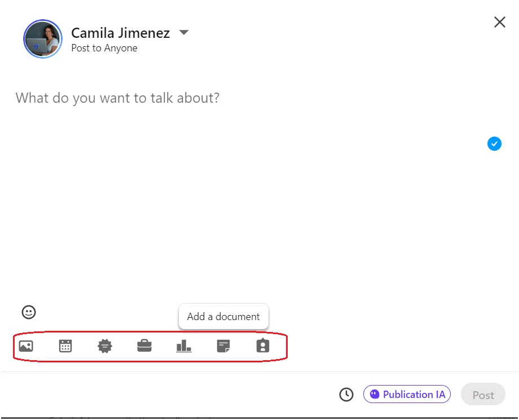Create an event with the calendar icon
This screenshot has height=420, width=519.
coord(65,346)
